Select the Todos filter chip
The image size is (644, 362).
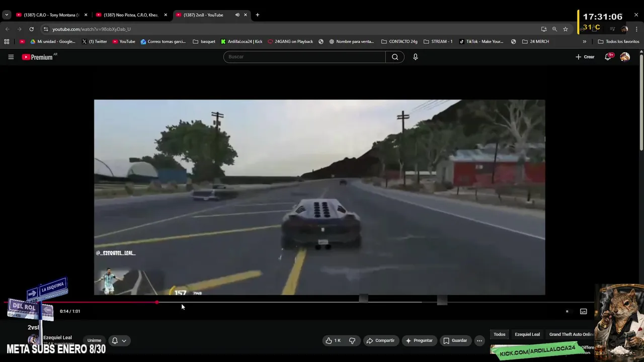tap(499, 334)
